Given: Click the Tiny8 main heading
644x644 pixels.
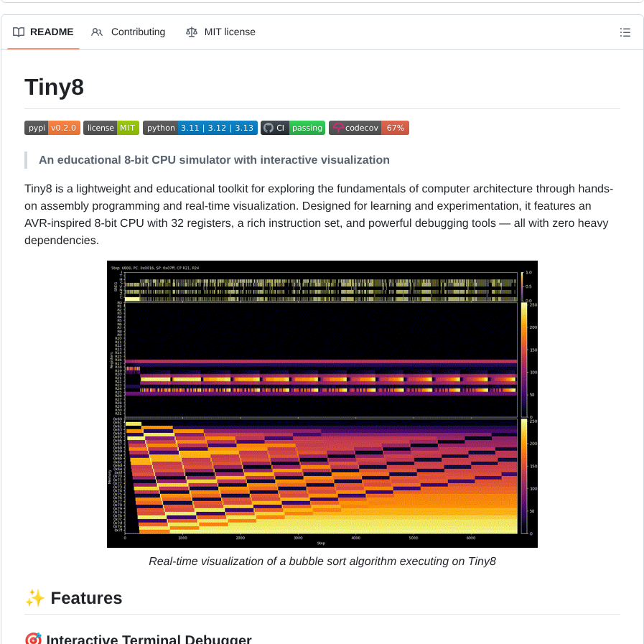Looking at the screenshot, I should [55, 88].
